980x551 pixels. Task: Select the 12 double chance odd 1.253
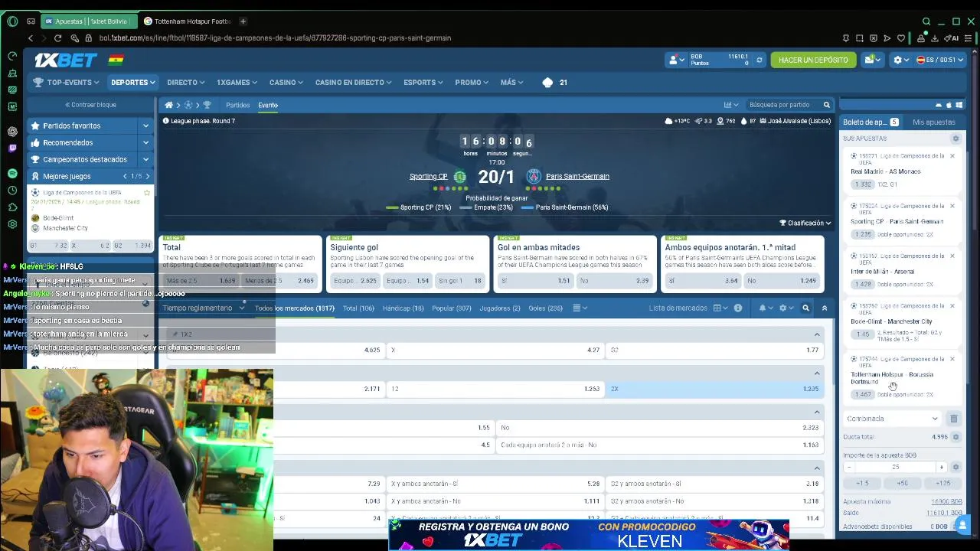495,389
